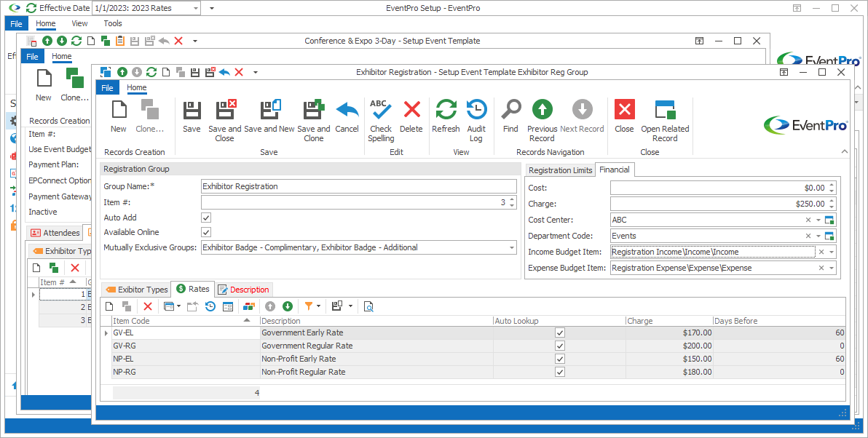Click Save and New in the ribbon
The width and height of the screenshot is (868, 438).
pos(269,116)
